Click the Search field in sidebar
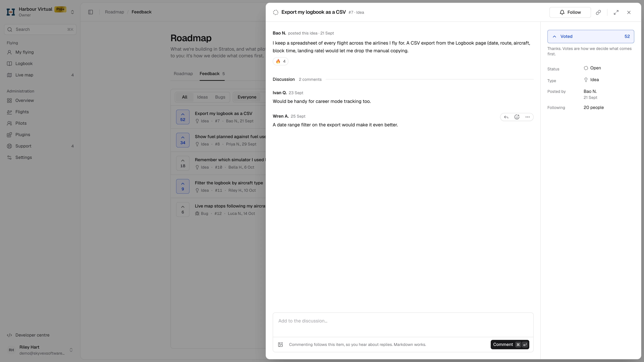The height and width of the screenshot is (362, 644). click(x=40, y=29)
